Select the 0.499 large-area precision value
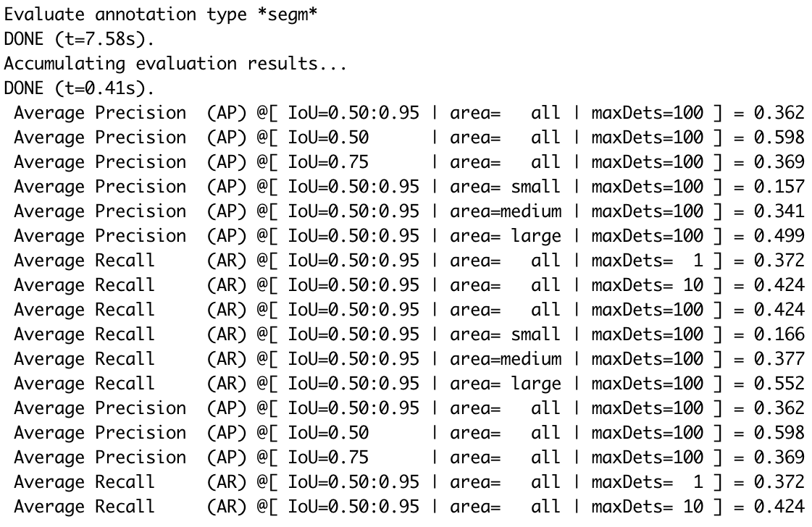 coord(779,236)
